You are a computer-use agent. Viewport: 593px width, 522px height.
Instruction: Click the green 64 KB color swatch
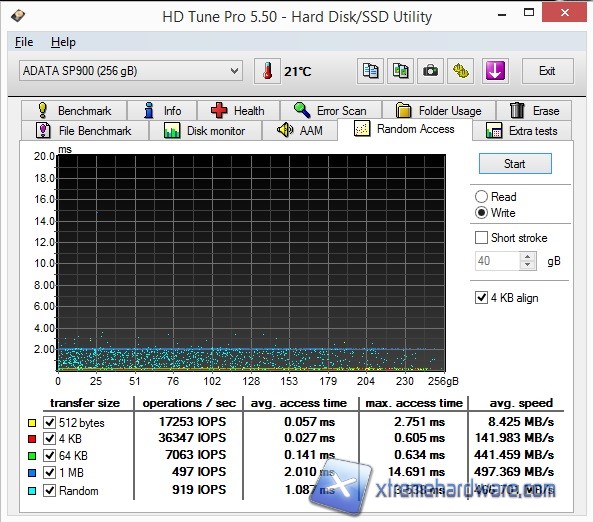[32, 456]
